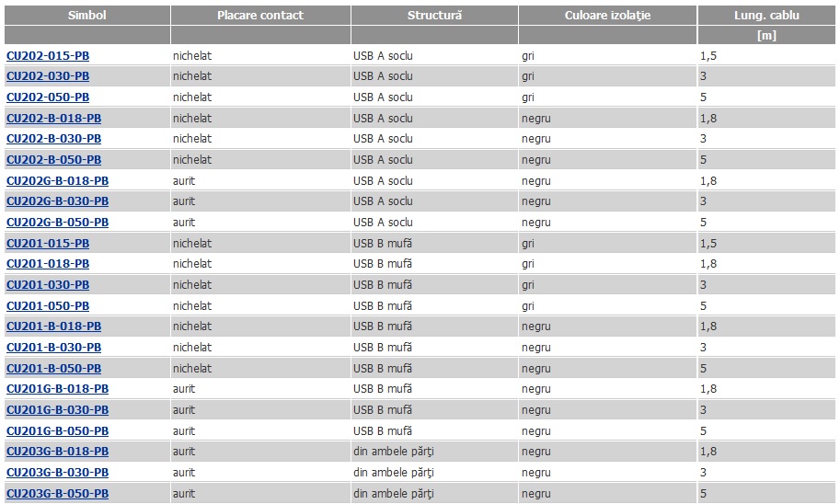Image resolution: width=840 pixels, height=504 pixels.
Task: Open the CU201-015-PB product link
Action: (48, 244)
